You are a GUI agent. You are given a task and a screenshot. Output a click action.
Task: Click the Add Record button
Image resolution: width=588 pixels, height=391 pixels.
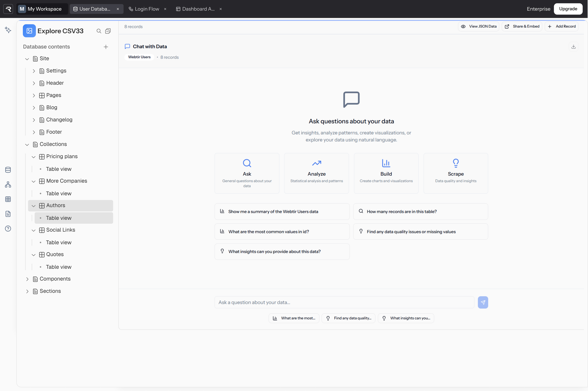[x=562, y=26]
